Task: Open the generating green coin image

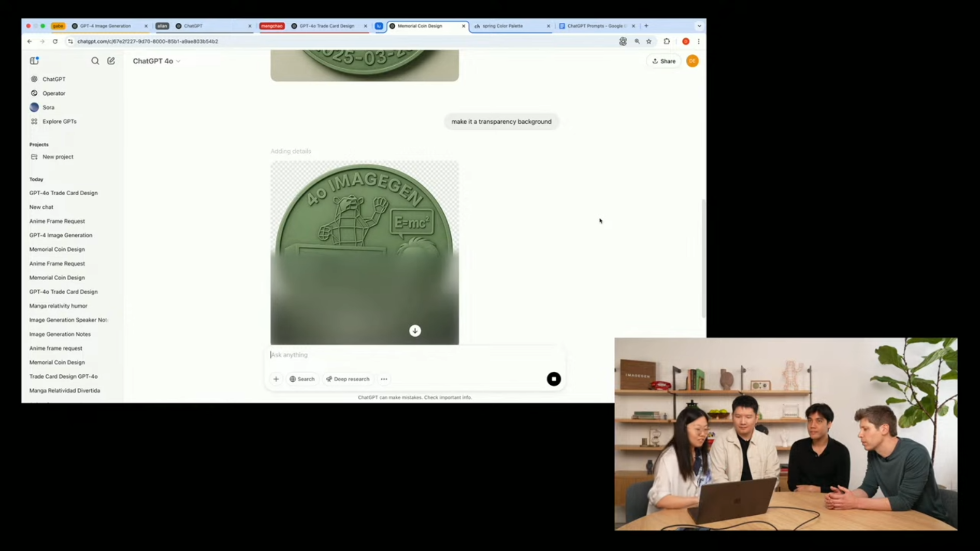Action: point(364,253)
